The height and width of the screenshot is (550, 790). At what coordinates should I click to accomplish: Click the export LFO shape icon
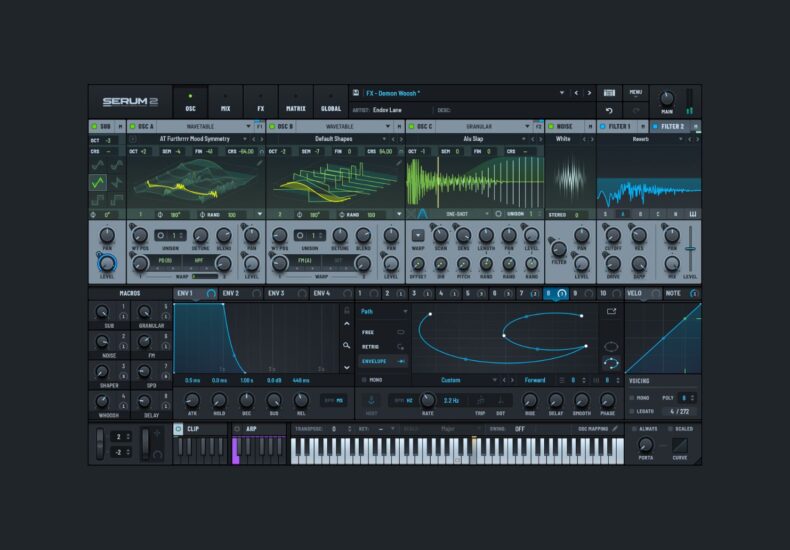point(612,311)
